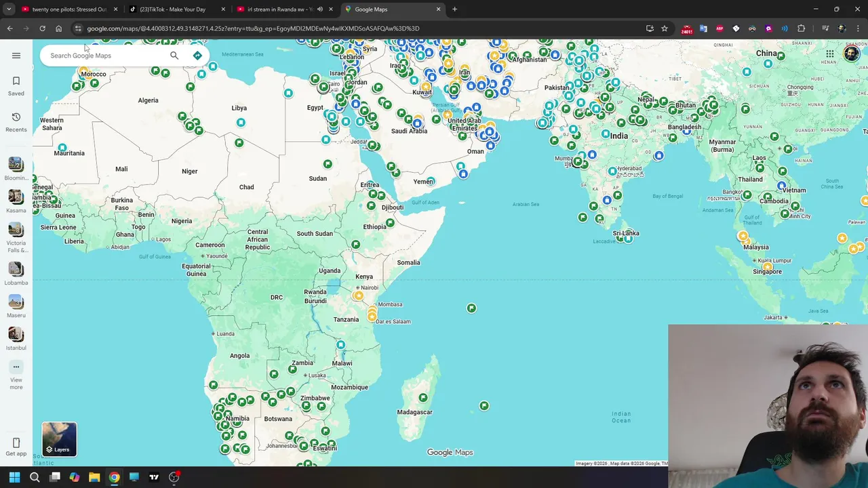Click the yellow star pin near Nairobi
Image resolution: width=868 pixels, height=488 pixels.
[358, 296]
